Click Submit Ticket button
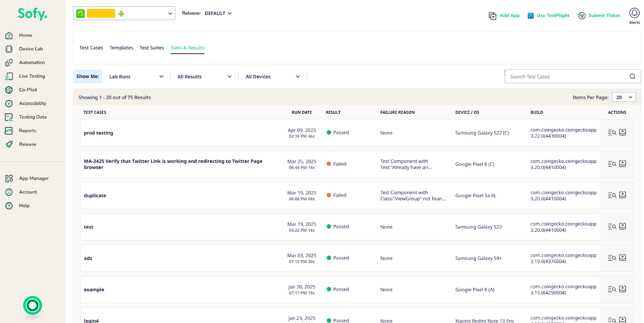The width and height of the screenshot is (644, 323). click(x=599, y=16)
